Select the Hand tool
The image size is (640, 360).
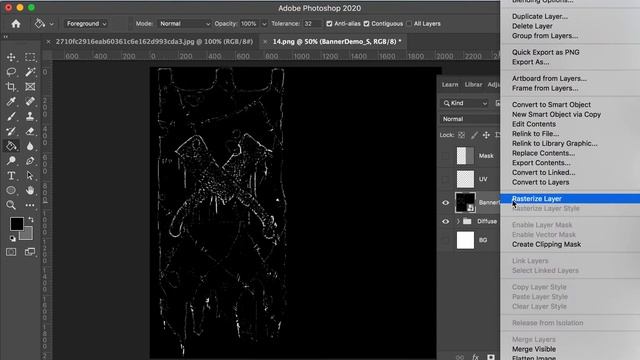pos(30,190)
